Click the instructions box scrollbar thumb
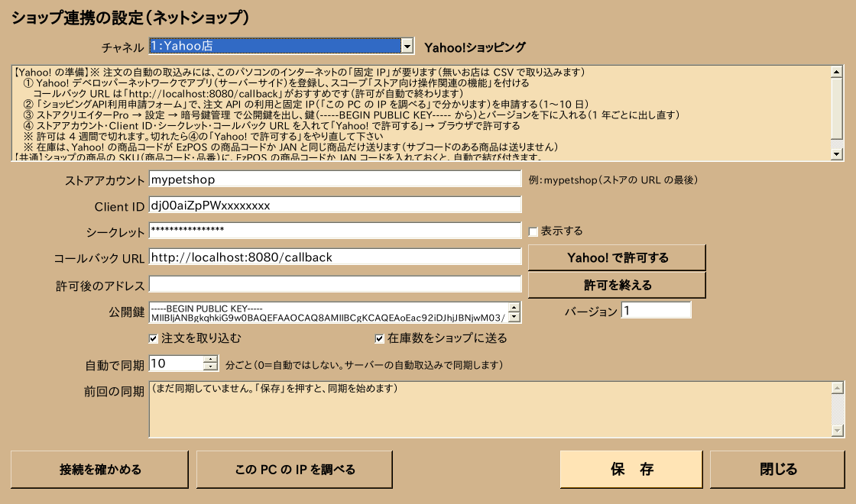856x504 pixels. pos(836,108)
